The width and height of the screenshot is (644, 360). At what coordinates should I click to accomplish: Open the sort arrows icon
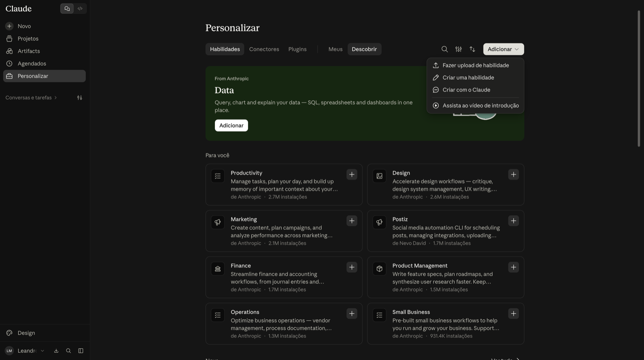click(473, 49)
